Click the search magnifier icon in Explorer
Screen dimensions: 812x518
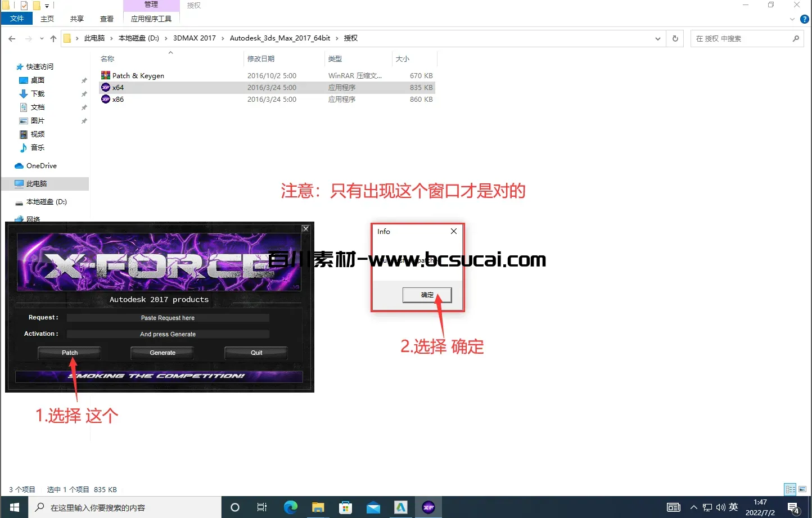[x=796, y=38]
